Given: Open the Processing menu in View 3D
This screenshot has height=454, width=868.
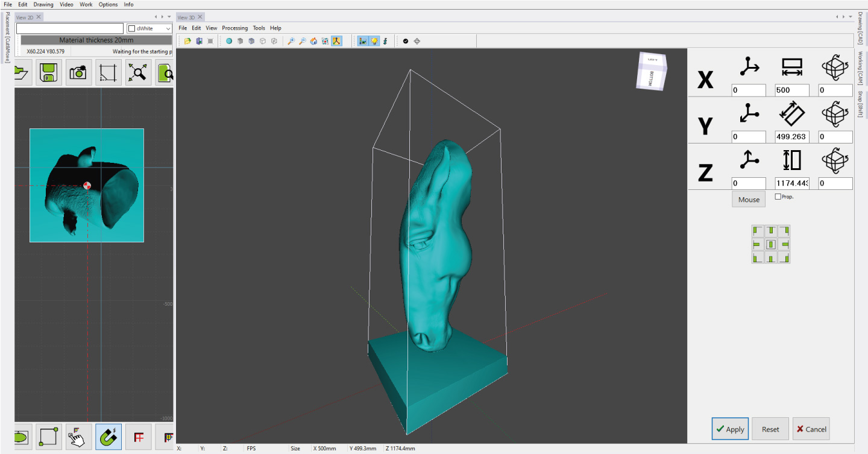Looking at the screenshot, I should coord(234,28).
